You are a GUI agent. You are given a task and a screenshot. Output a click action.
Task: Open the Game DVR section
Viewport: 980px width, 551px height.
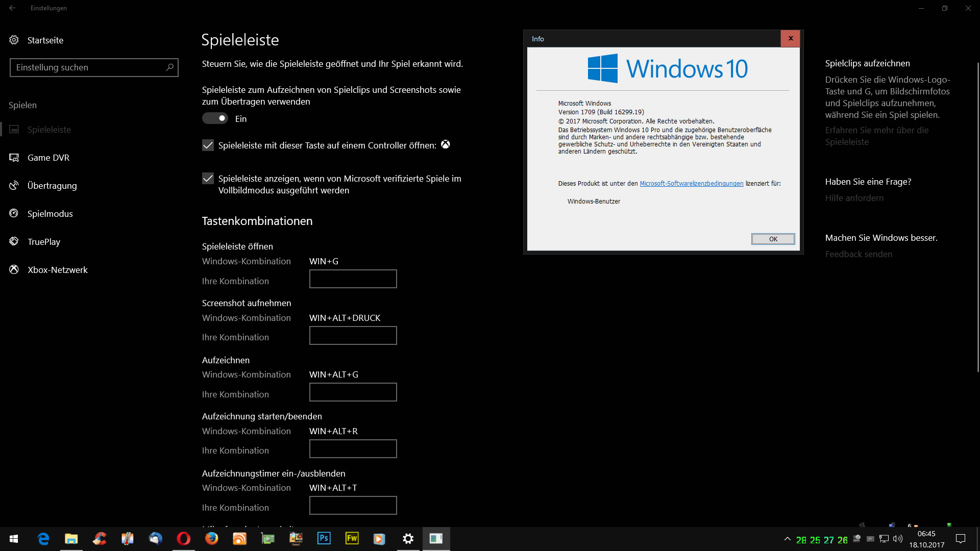[48, 158]
